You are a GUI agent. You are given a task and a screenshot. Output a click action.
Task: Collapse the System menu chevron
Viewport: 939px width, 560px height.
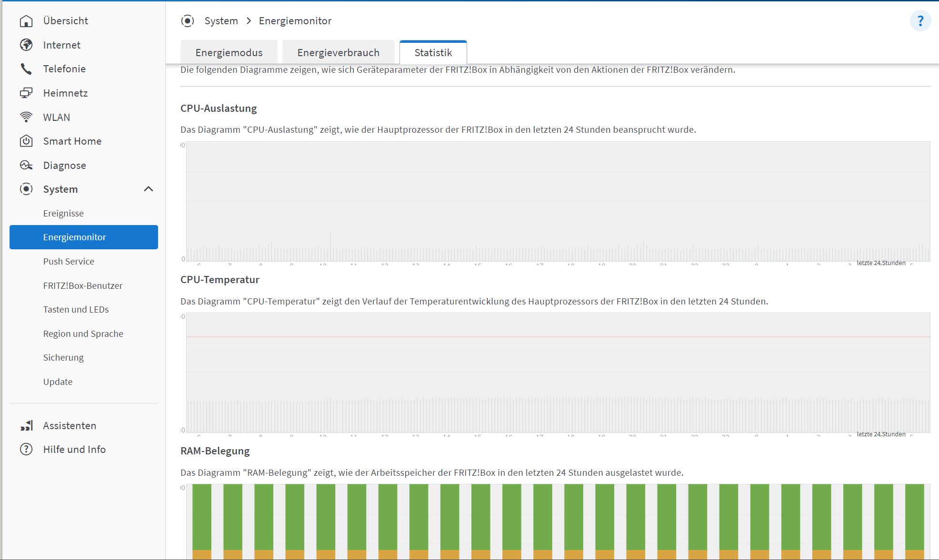pos(149,189)
